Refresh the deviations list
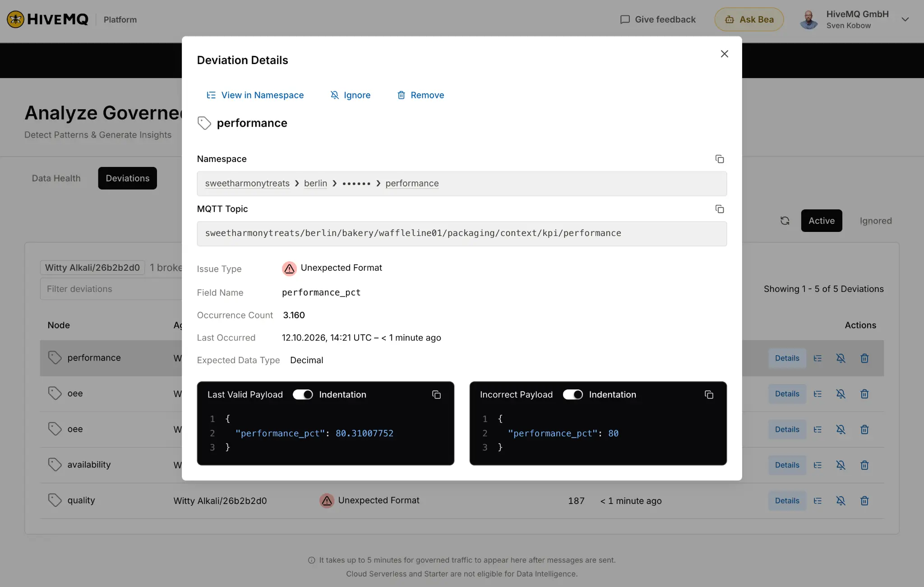Image resolution: width=924 pixels, height=587 pixels. [x=785, y=221]
